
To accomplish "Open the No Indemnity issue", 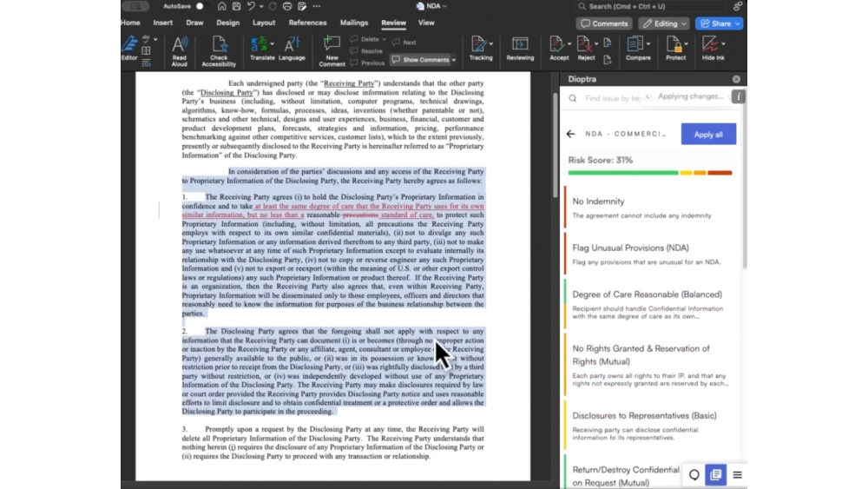I will [598, 202].
